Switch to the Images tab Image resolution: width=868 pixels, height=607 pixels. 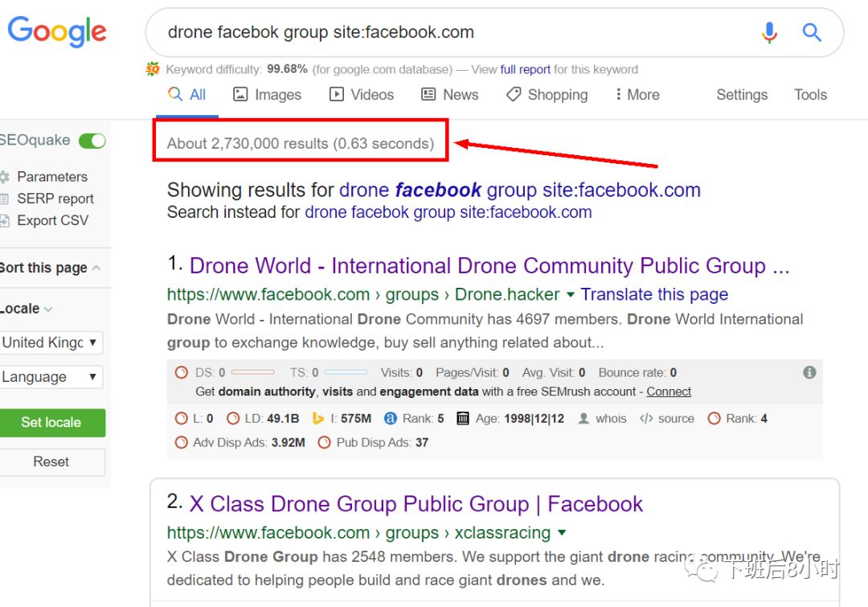268,95
